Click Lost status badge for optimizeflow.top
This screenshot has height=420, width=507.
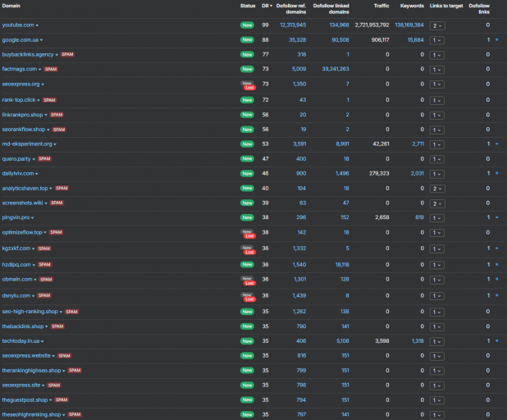click(x=249, y=236)
